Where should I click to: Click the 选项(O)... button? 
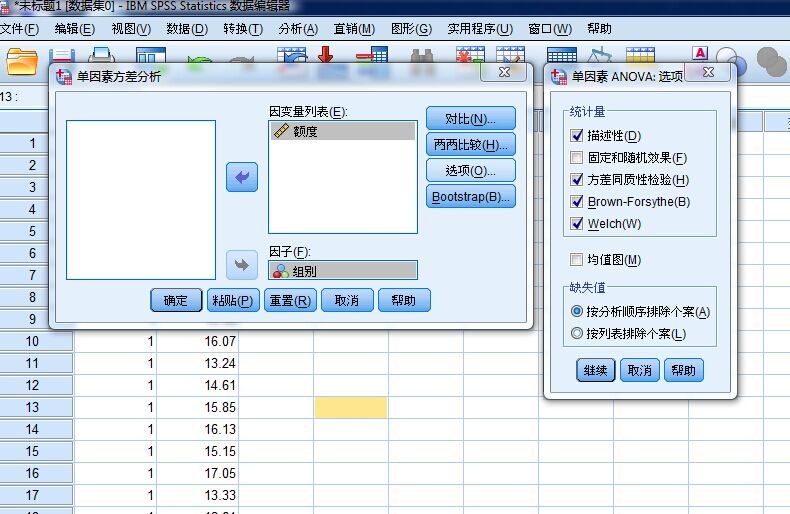471,170
